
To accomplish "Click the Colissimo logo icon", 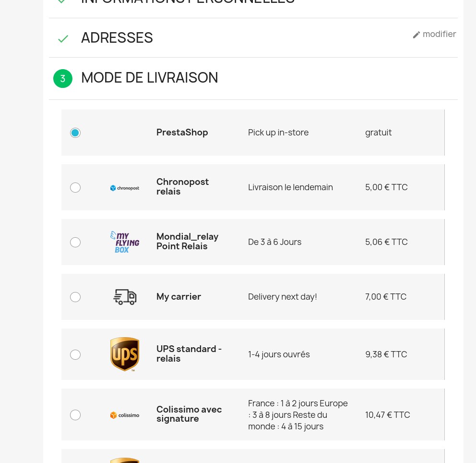I will (125, 415).
